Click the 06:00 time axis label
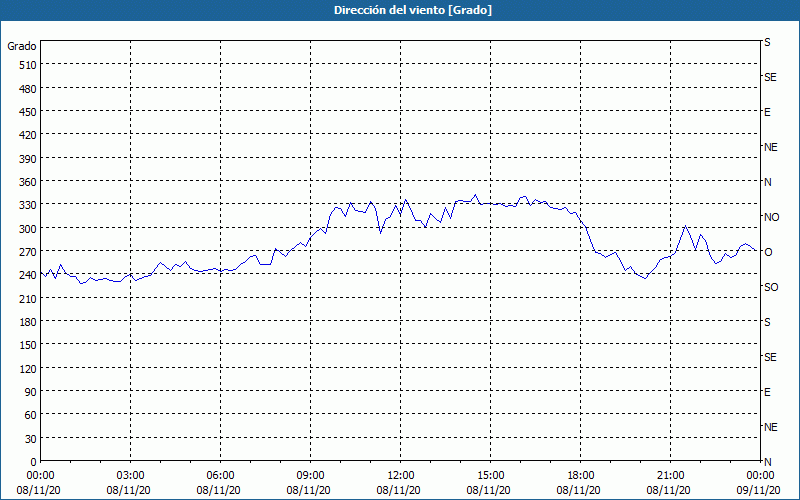Screen dimensions: 800x500 [x=220, y=476]
